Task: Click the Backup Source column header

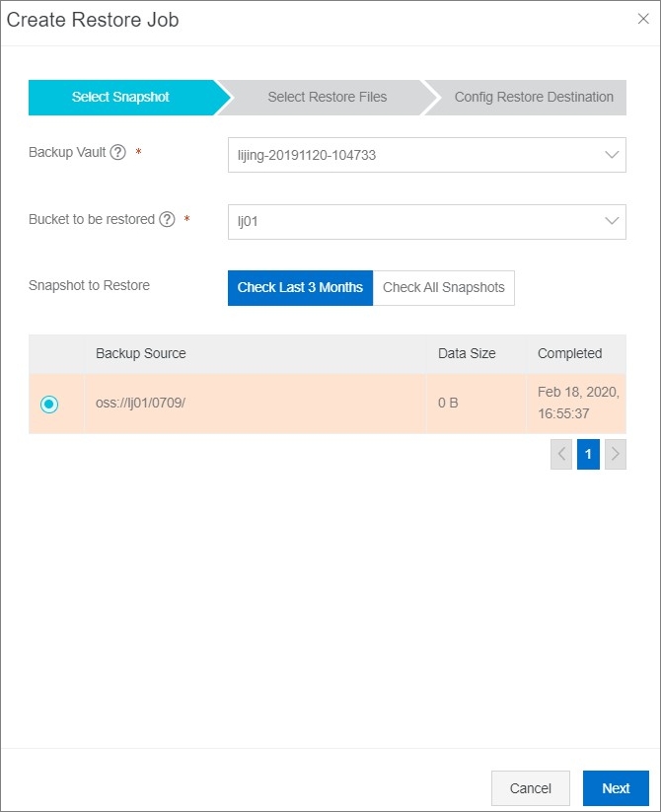Action: click(x=141, y=353)
